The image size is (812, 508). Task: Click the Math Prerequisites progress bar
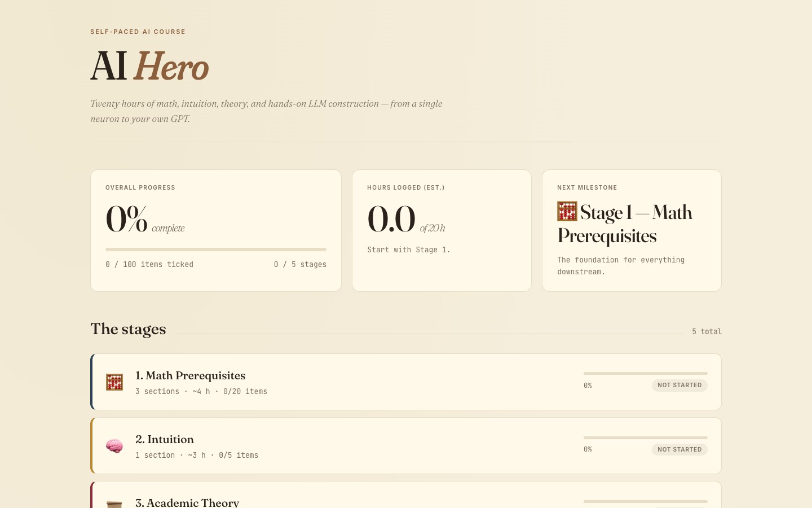pyautogui.click(x=646, y=374)
